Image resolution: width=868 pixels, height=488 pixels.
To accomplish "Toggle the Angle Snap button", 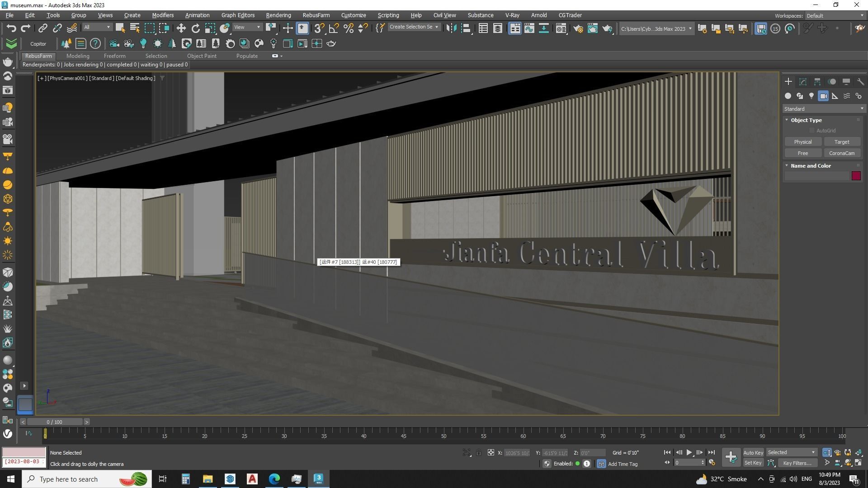I will point(334,28).
